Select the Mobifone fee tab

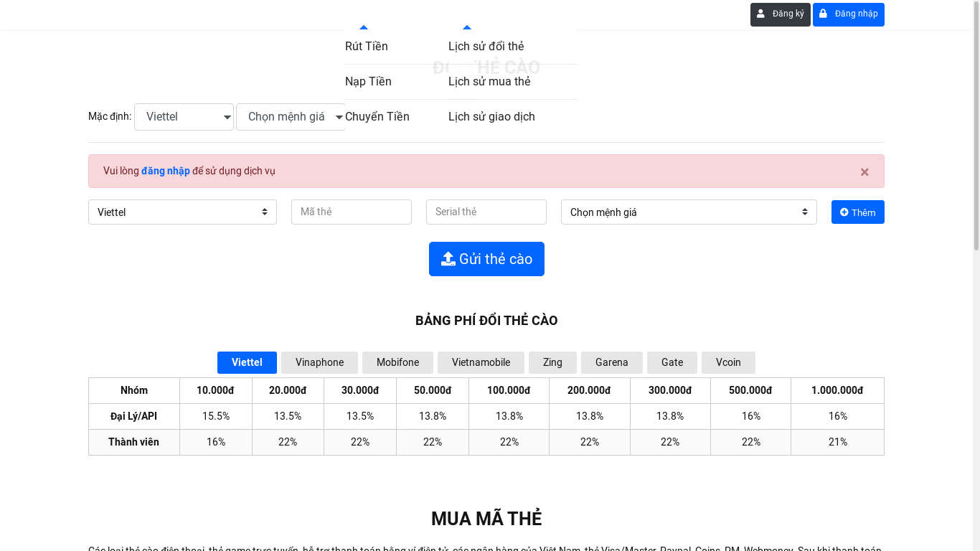tap(397, 362)
